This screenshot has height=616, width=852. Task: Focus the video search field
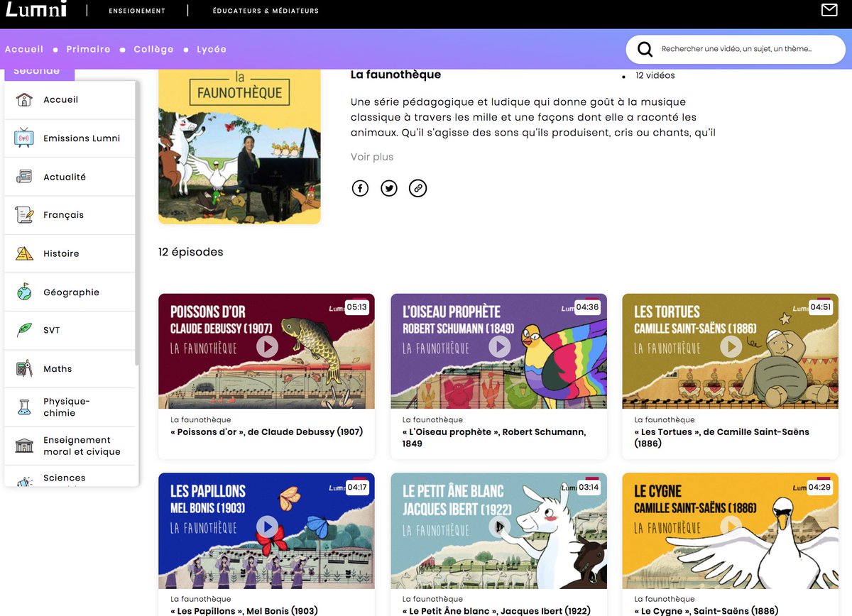coord(736,50)
